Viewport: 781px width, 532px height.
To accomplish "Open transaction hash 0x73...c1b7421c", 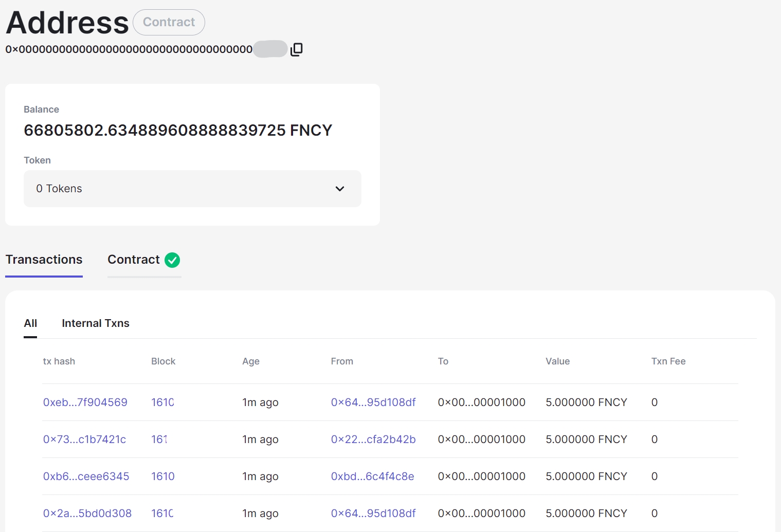I will (x=85, y=439).
